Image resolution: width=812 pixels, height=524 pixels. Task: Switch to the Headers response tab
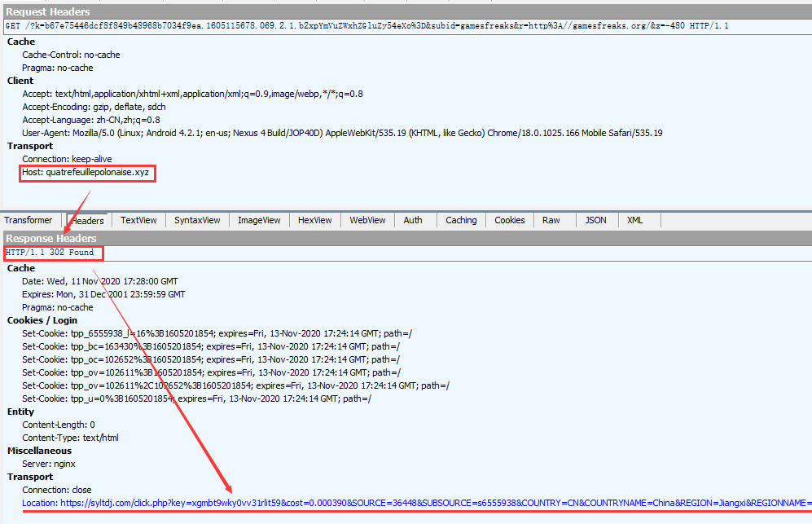click(x=87, y=220)
